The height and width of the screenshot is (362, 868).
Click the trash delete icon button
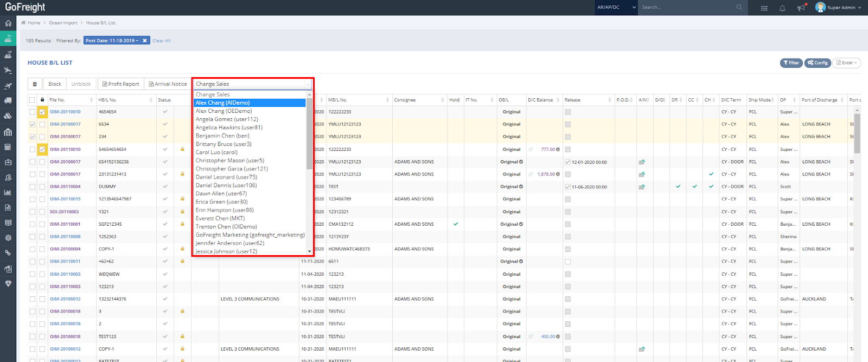[x=35, y=84]
